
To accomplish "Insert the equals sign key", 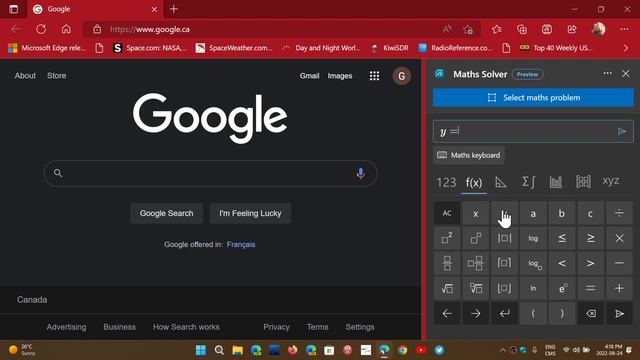I will click(590, 289).
